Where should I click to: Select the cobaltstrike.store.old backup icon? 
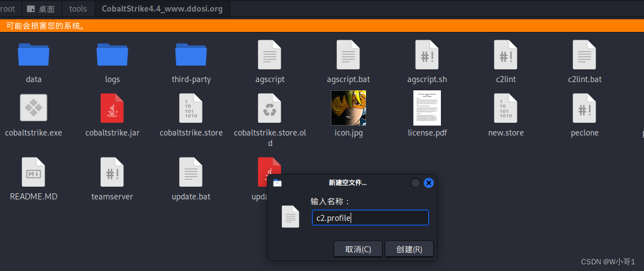coord(269,108)
